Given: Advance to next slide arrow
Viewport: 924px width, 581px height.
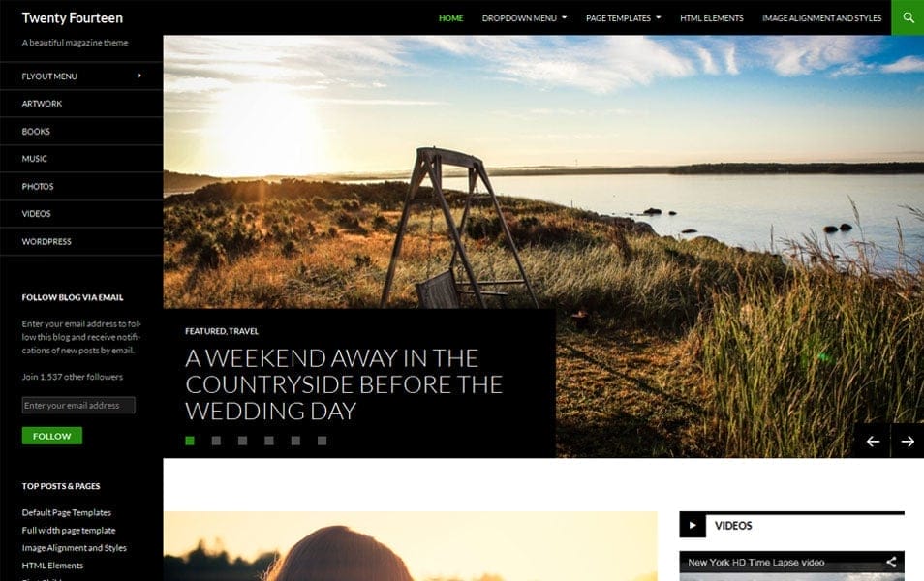Looking at the screenshot, I should coord(908,441).
